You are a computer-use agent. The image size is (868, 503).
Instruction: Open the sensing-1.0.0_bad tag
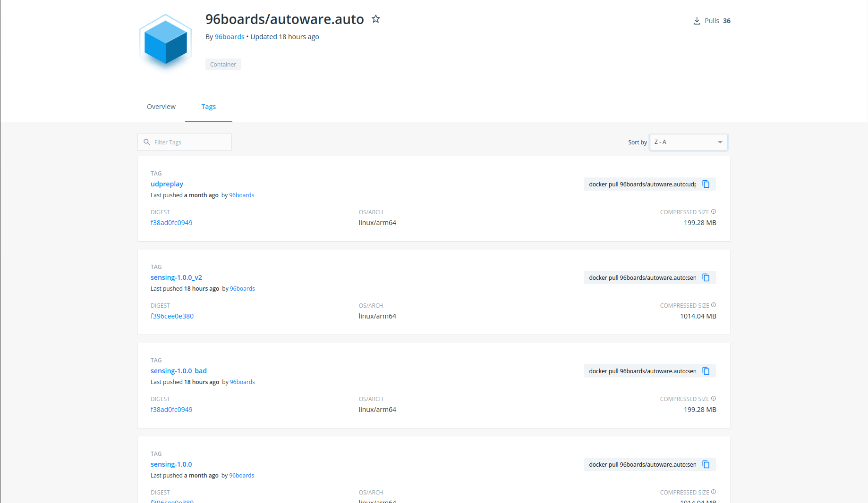coord(179,371)
